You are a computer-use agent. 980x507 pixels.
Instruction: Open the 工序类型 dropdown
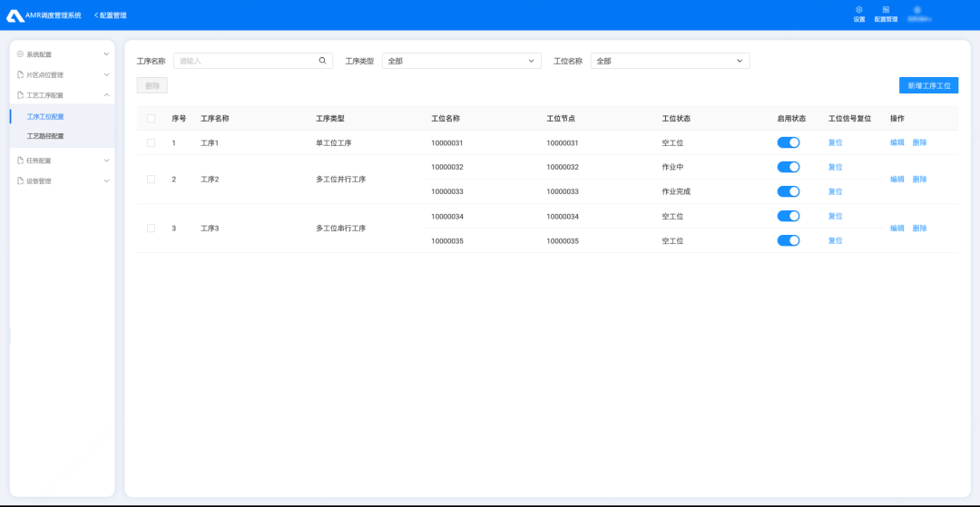click(x=461, y=61)
